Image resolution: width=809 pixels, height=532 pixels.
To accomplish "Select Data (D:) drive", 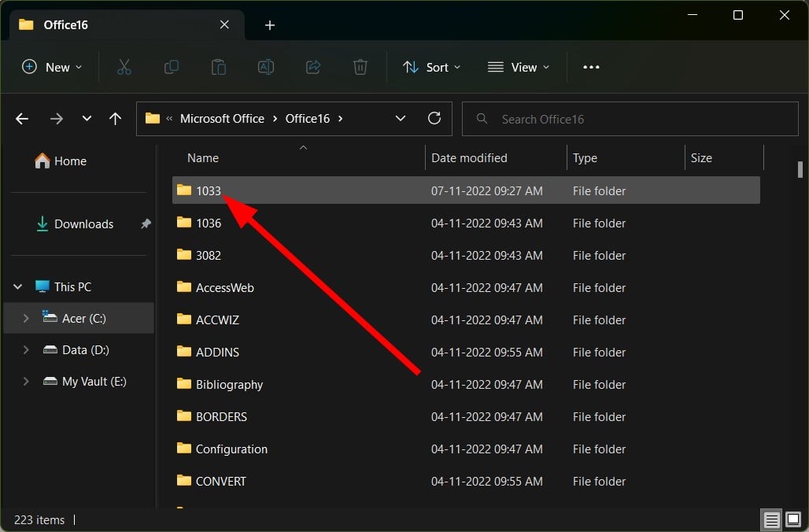I will (76, 350).
